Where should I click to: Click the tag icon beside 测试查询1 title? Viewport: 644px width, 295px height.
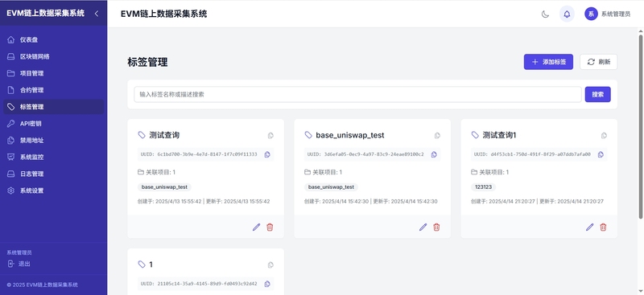point(475,135)
